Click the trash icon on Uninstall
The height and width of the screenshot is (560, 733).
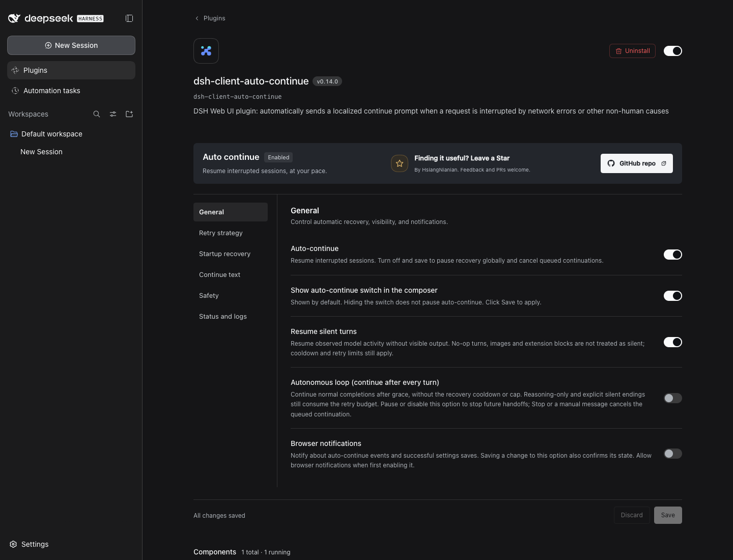pyautogui.click(x=618, y=51)
